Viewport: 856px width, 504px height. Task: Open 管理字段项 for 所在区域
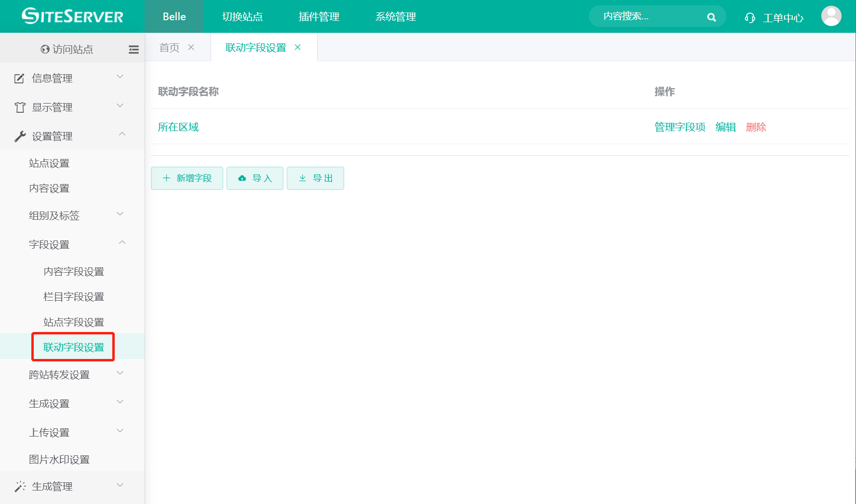click(680, 127)
